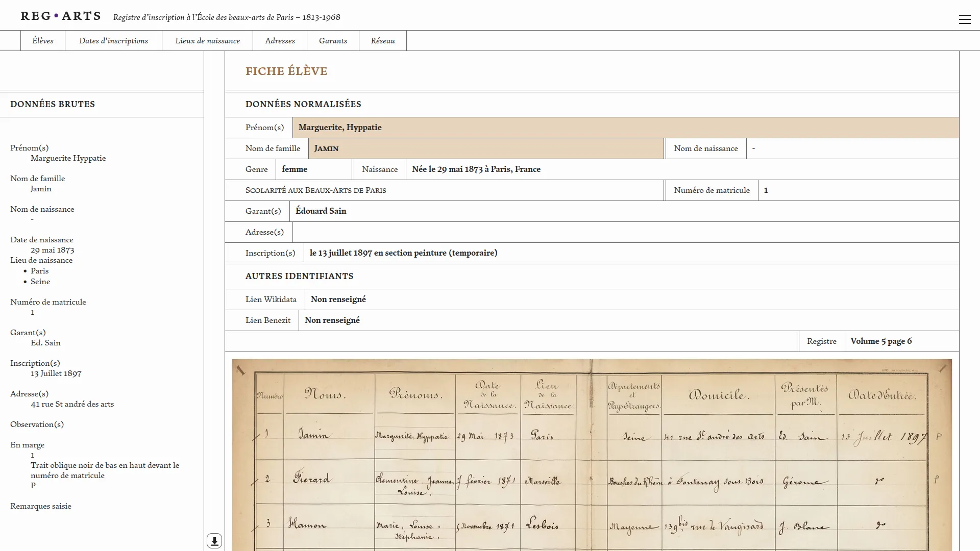The width and height of the screenshot is (980, 551).
Task: Open the Élèves tab
Action: 43,41
